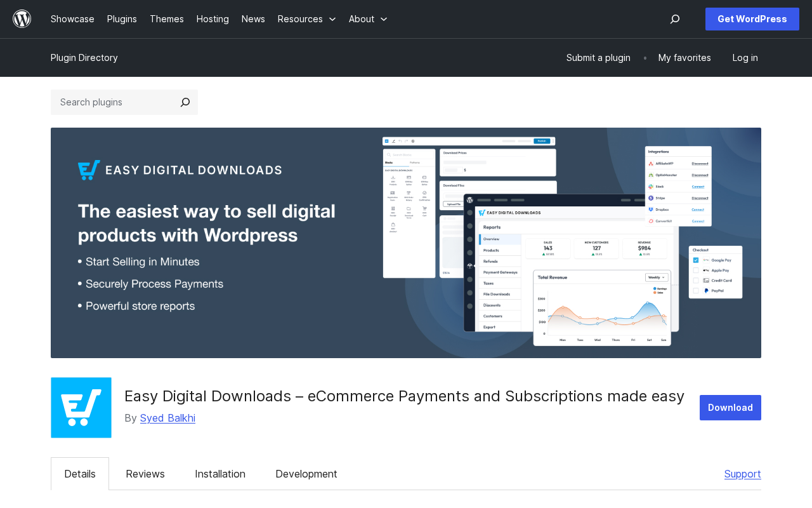Click the search plugins magnifier button

[x=185, y=102]
